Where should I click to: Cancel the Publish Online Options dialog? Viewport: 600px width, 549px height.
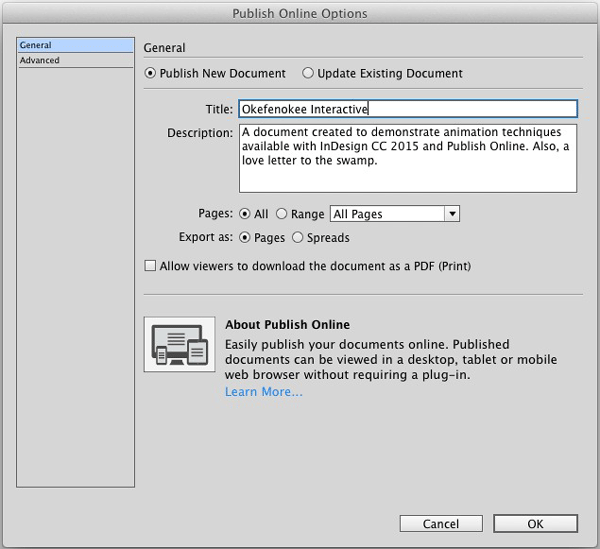[441, 524]
